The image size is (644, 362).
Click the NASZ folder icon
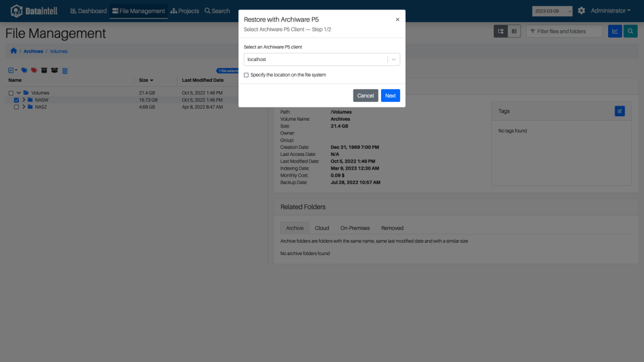pyautogui.click(x=30, y=107)
